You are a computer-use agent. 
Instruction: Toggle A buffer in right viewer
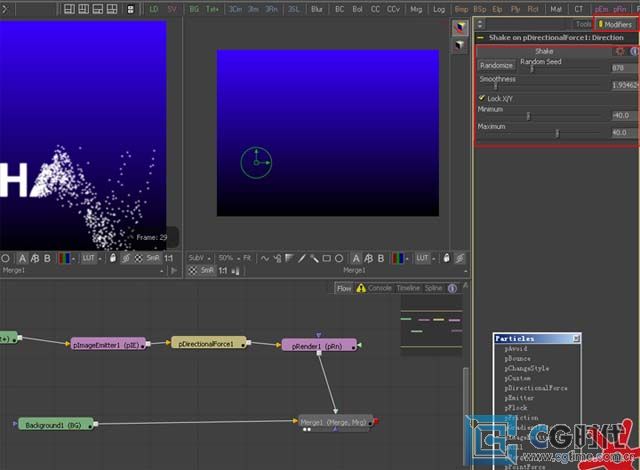click(x=356, y=259)
